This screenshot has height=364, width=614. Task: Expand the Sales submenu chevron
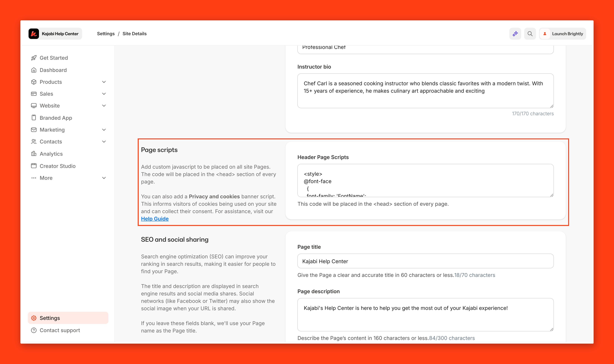(104, 94)
